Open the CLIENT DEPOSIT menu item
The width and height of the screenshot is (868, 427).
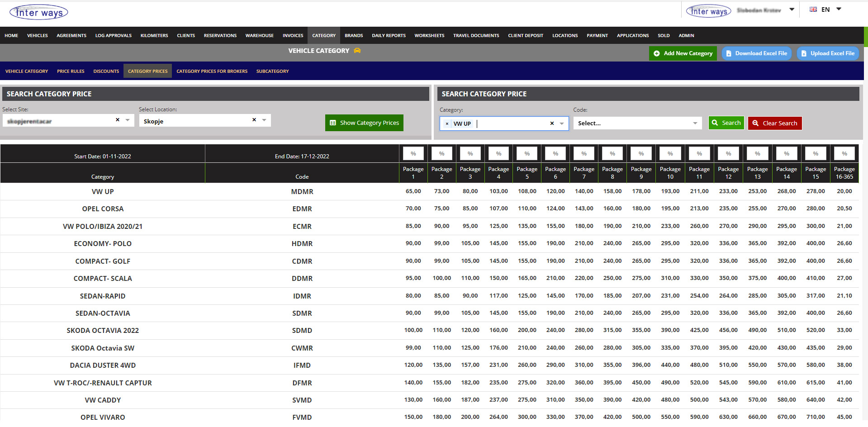pyautogui.click(x=526, y=35)
